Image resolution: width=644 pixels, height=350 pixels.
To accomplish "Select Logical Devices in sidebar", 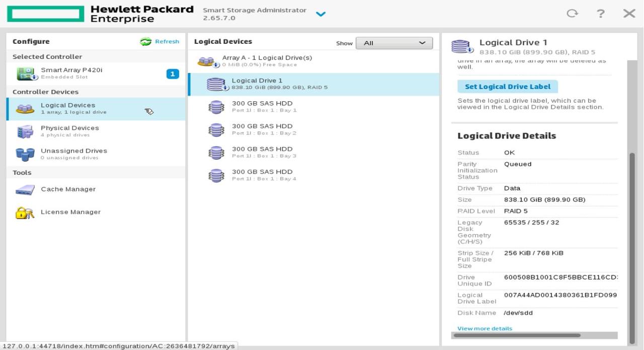I will point(68,108).
